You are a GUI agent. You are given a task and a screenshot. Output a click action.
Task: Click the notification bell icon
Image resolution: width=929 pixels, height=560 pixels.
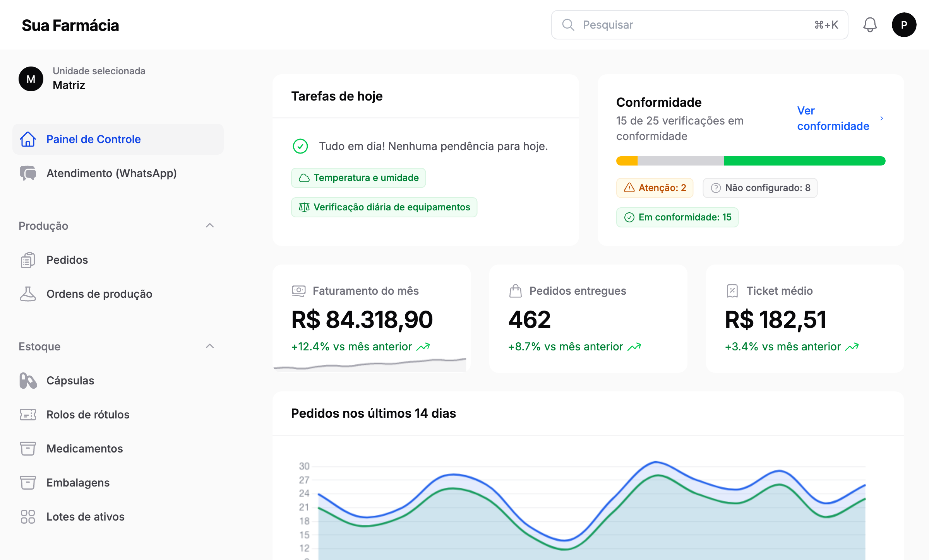click(x=870, y=25)
